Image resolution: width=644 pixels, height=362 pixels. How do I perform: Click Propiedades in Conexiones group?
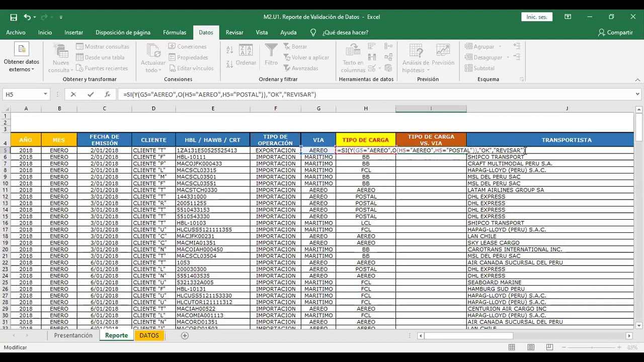(x=188, y=57)
